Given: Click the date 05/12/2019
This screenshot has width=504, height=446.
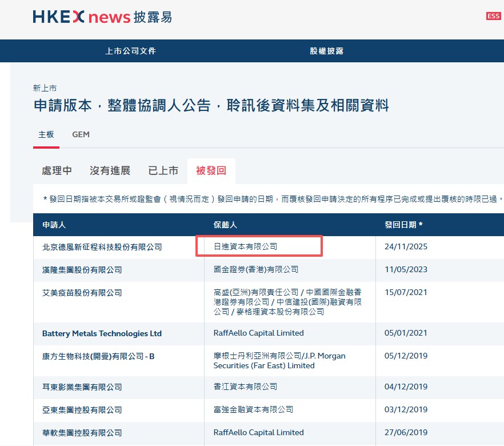Looking at the screenshot, I should [406, 356].
